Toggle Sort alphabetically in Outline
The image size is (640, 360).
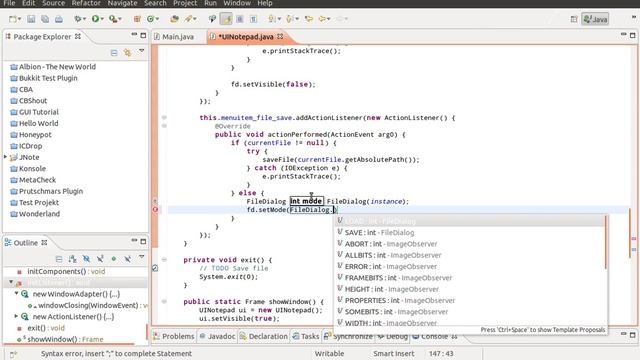pyautogui.click(x=73, y=259)
